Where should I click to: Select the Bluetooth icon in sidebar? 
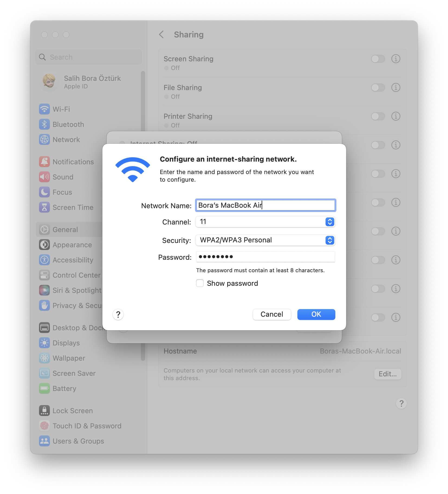click(44, 124)
